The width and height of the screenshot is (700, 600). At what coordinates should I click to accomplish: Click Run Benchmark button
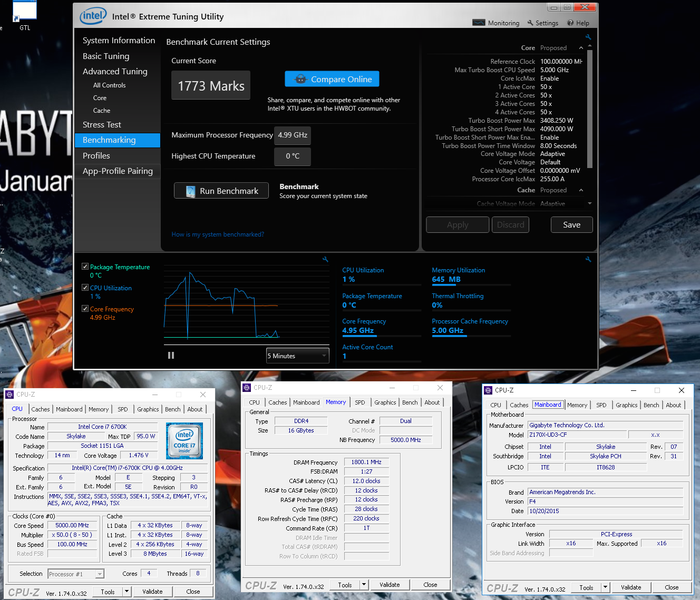(221, 191)
